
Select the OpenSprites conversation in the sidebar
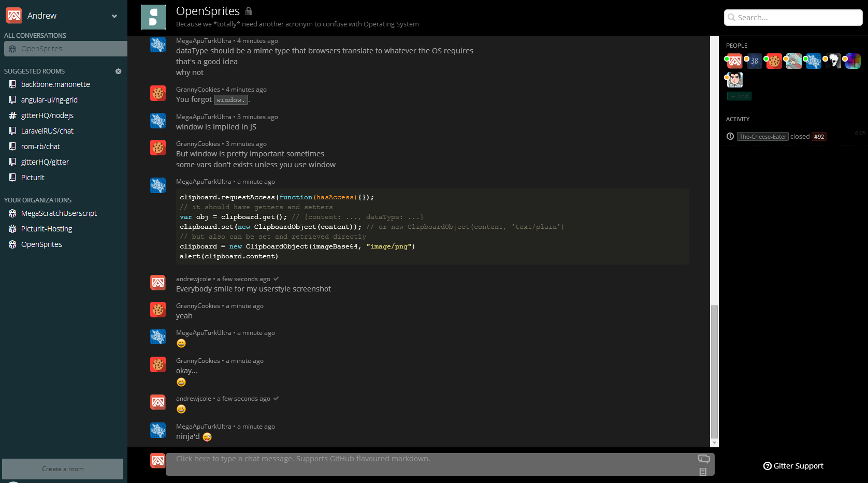[65, 48]
